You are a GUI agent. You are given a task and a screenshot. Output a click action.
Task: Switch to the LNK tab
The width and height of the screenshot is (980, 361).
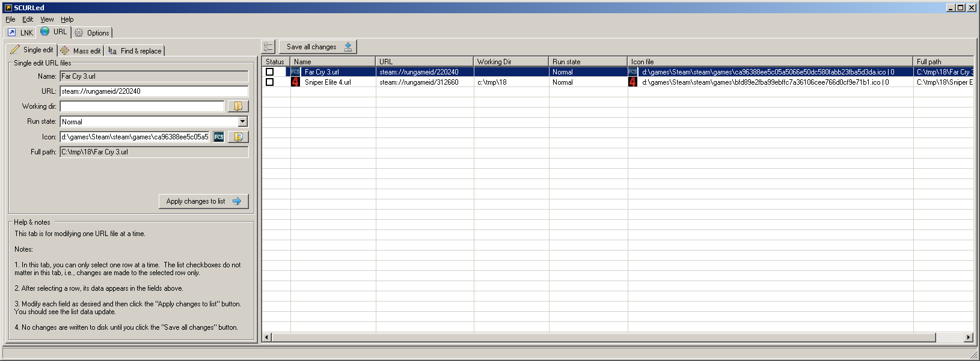pos(20,33)
